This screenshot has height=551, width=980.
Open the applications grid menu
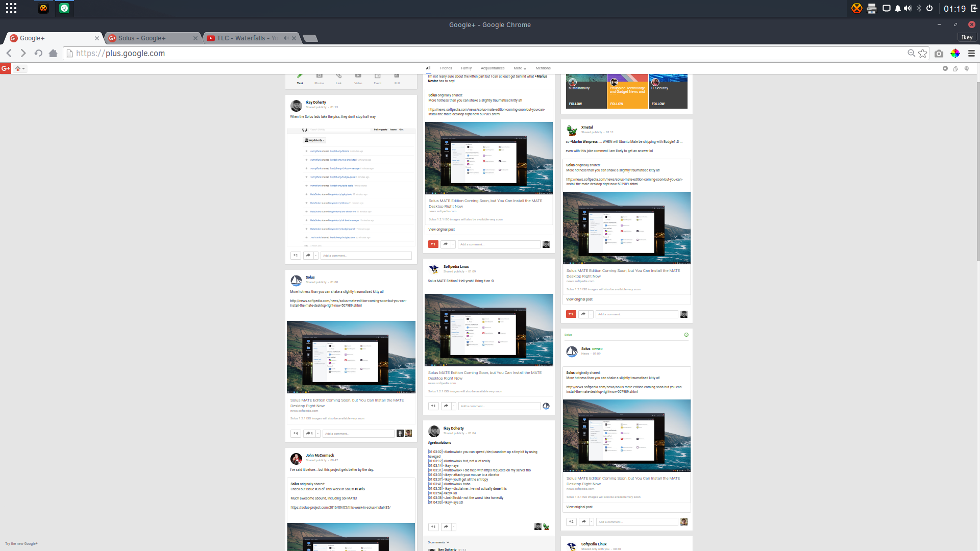11,8
